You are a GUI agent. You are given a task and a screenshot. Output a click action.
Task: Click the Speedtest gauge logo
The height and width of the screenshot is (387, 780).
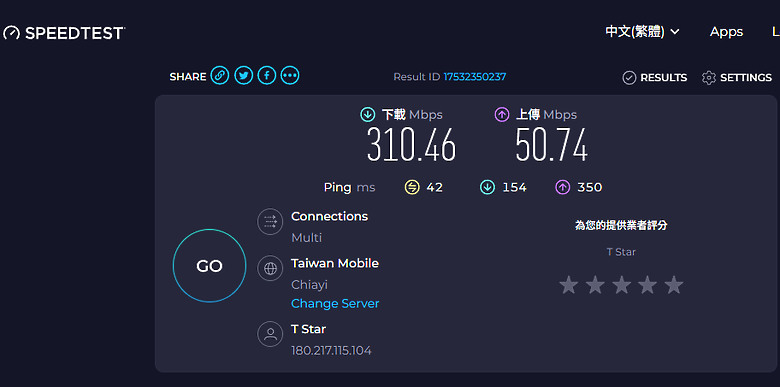click(11, 33)
